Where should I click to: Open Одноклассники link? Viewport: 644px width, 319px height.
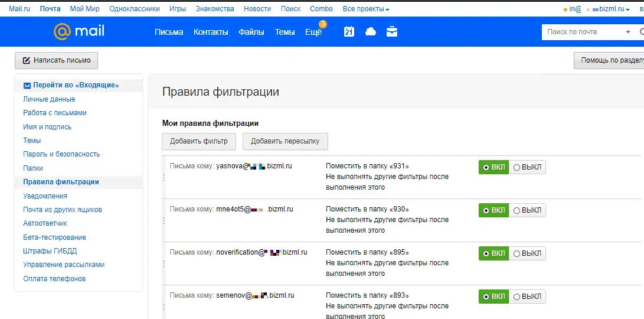tap(135, 9)
